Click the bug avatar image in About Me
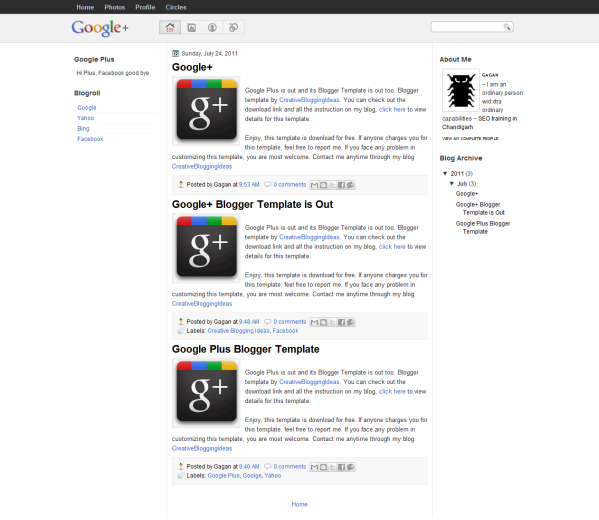599x520 pixels. [461, 90]
